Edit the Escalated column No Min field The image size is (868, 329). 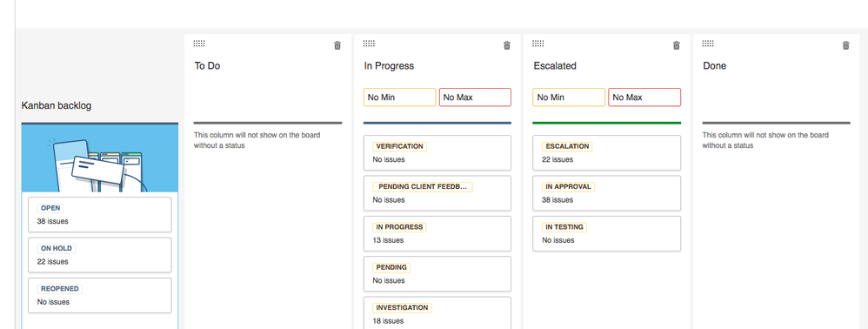click(x=569, y=97)
